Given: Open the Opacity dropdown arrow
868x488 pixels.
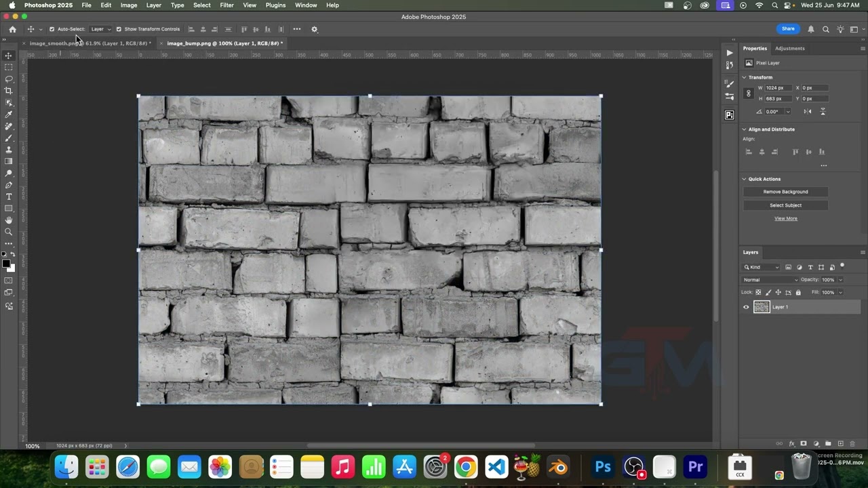Looking at the screenshot, I should click(x=840, y=280).
